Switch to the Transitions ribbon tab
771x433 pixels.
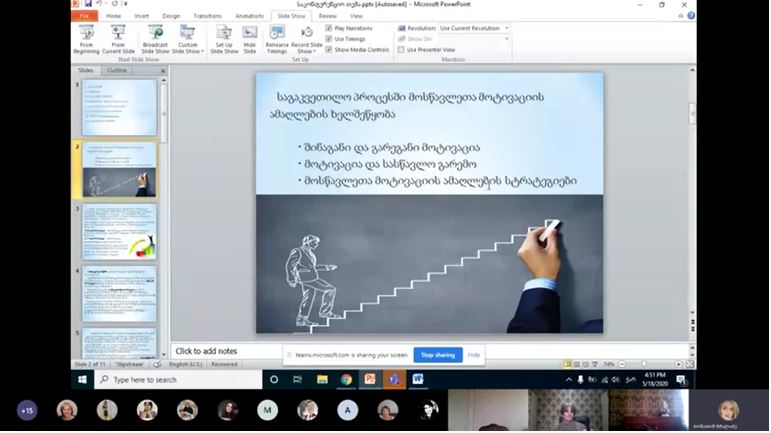(207, 16)
